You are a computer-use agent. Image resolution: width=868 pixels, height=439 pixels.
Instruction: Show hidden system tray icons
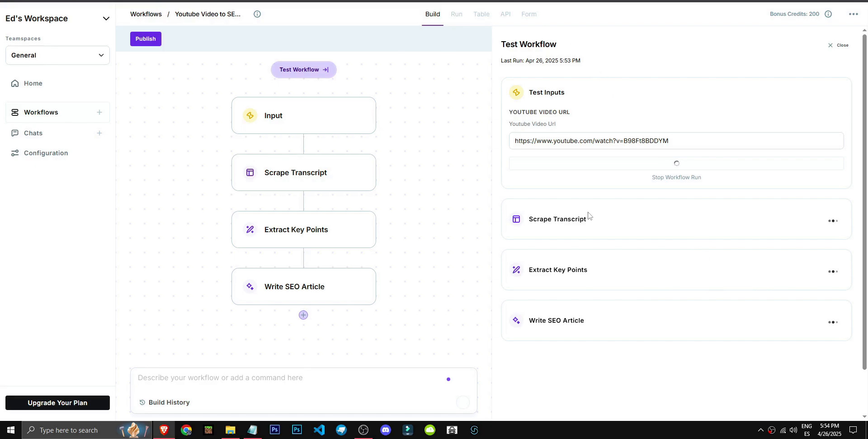pyautogui.click(x=760, y=430)
